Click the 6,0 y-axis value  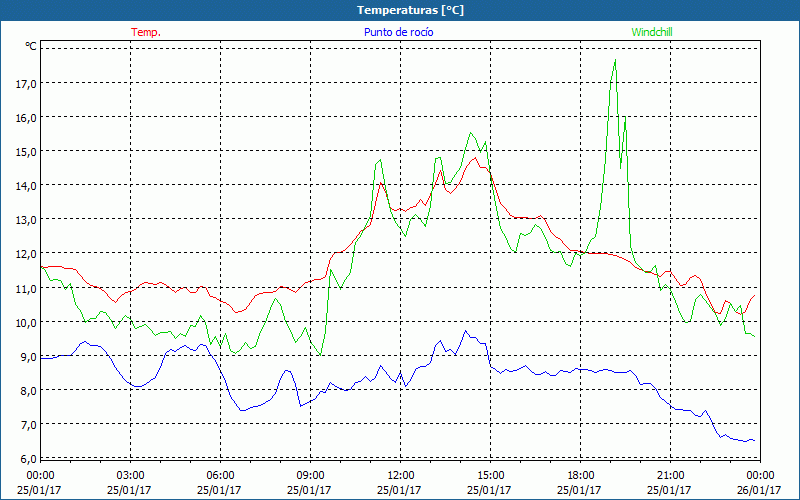point(28,459)
